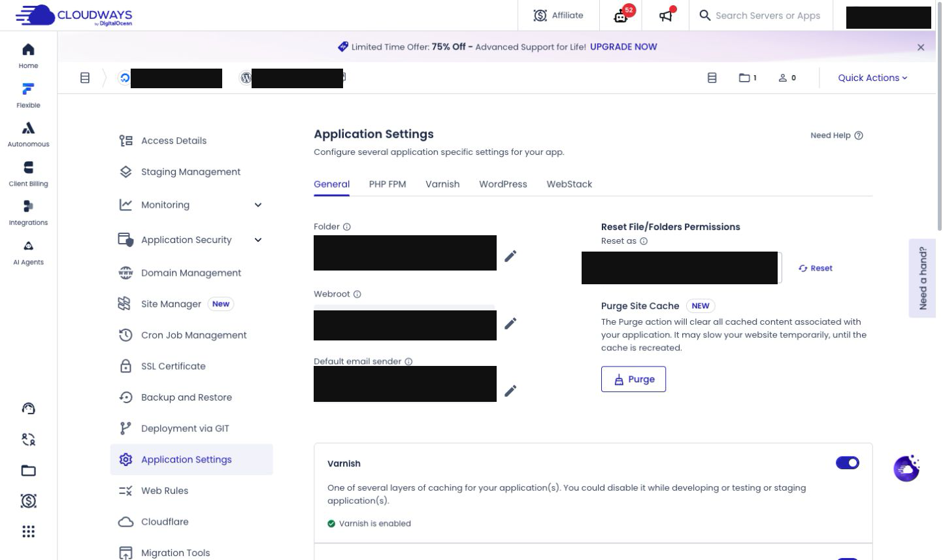Click Need Help link
Screen dimensions: 943x560
click(x=836, y=135)
